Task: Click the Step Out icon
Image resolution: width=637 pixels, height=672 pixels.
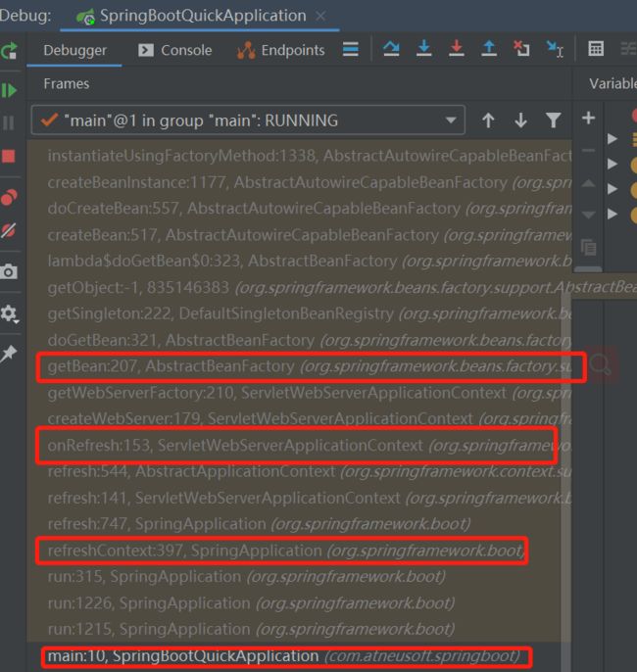Action: 489,48
